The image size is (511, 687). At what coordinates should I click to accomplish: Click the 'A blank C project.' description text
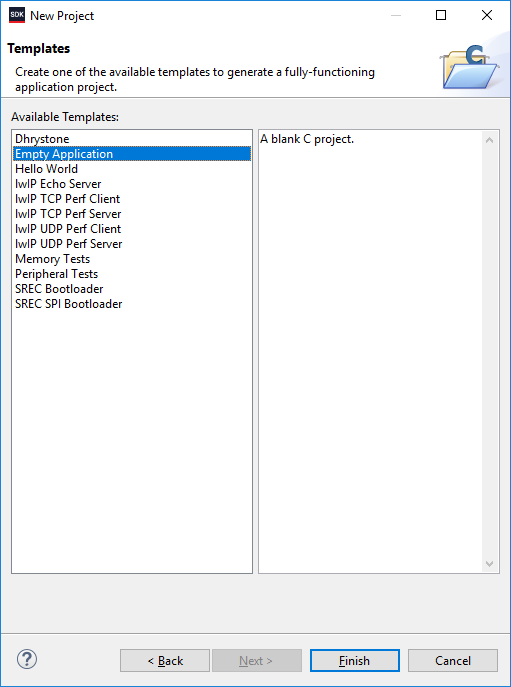(307, 139)
